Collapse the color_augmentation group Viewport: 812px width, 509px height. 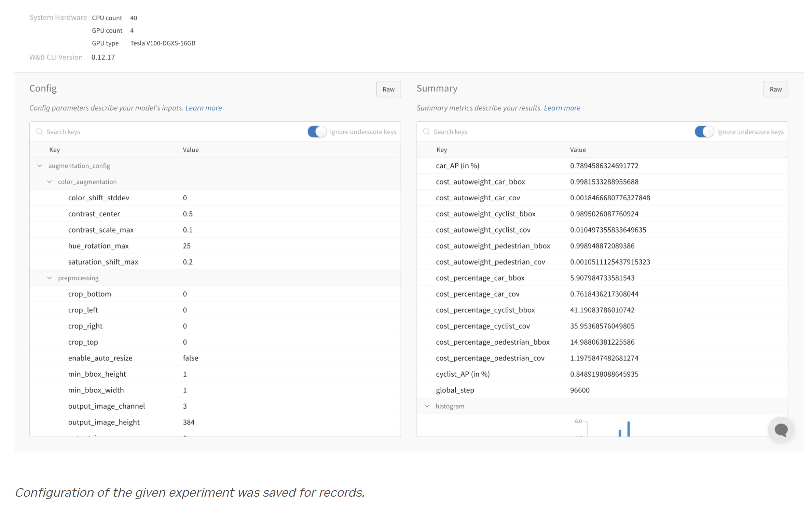(50, 182)
